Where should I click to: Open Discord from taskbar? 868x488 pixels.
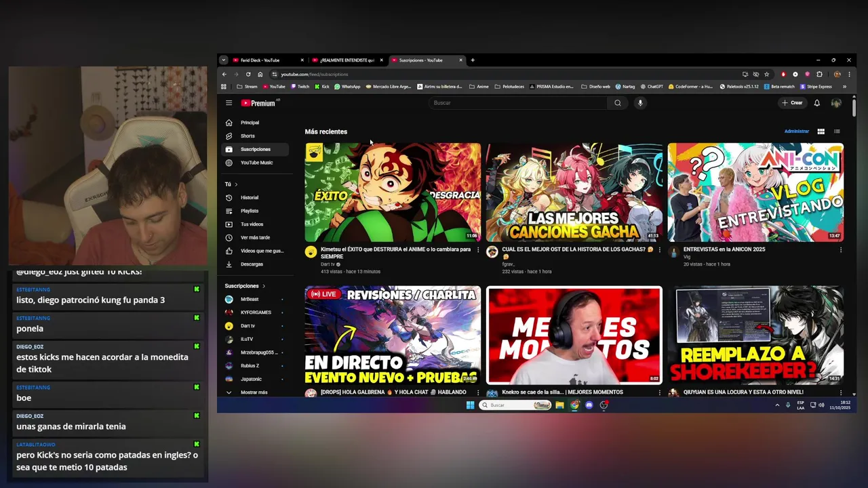tap(589, 405)
